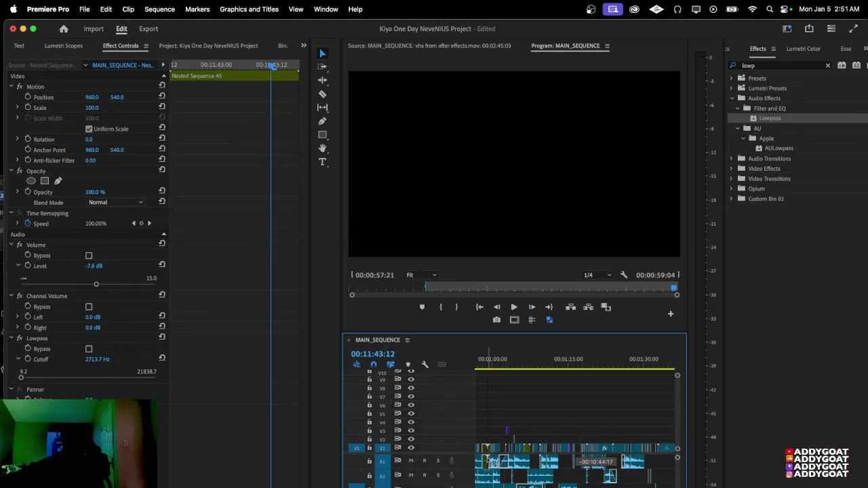The width and height of the screenshot is (868, 488).
Task: Step forward one frame
Action: [532, 307]
